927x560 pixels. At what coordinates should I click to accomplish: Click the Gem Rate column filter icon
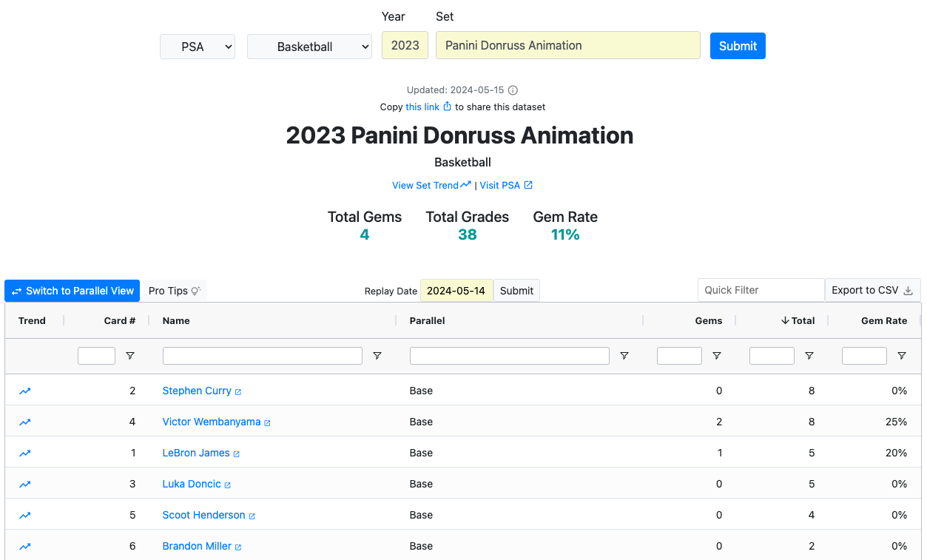pyautogui.click(x=902, y=356)
